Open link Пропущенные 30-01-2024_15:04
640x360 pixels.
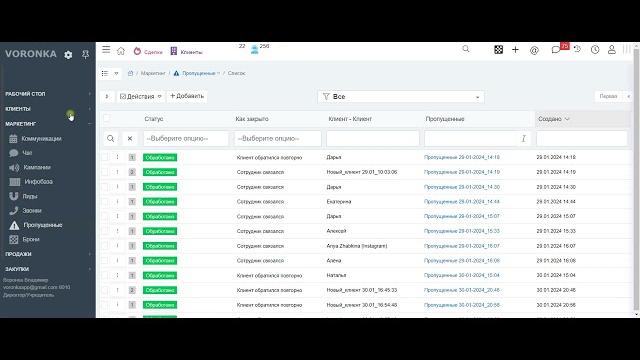tap(462, 276)
